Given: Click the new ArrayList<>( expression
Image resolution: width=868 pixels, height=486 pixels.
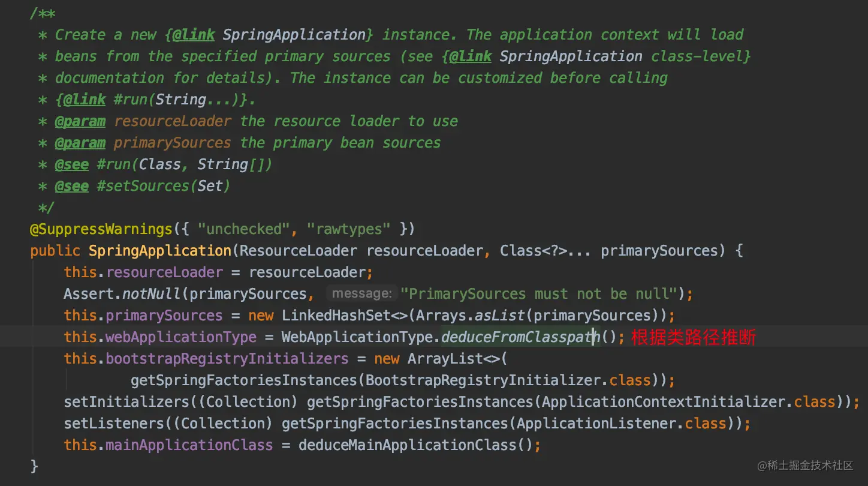Looking at the screenshot, I should pyautogui.click(x=441, y=359).
